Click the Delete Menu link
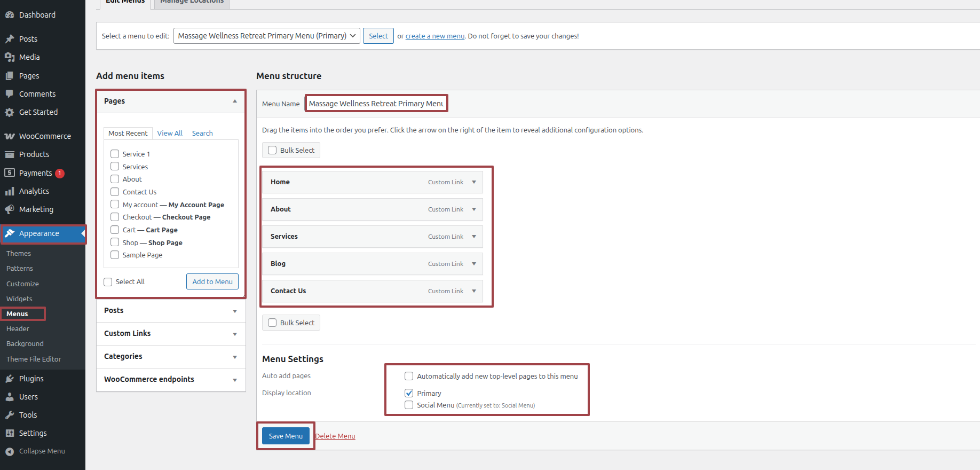 pos(335,436)
